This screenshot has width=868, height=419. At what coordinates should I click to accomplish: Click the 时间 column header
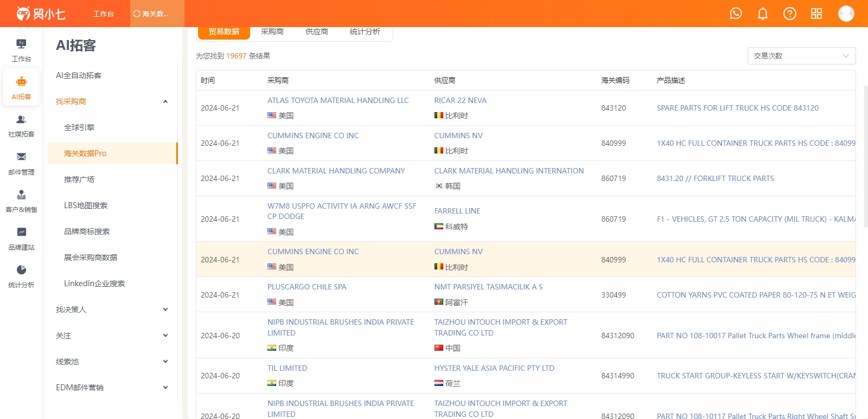(x=208, y=80)
